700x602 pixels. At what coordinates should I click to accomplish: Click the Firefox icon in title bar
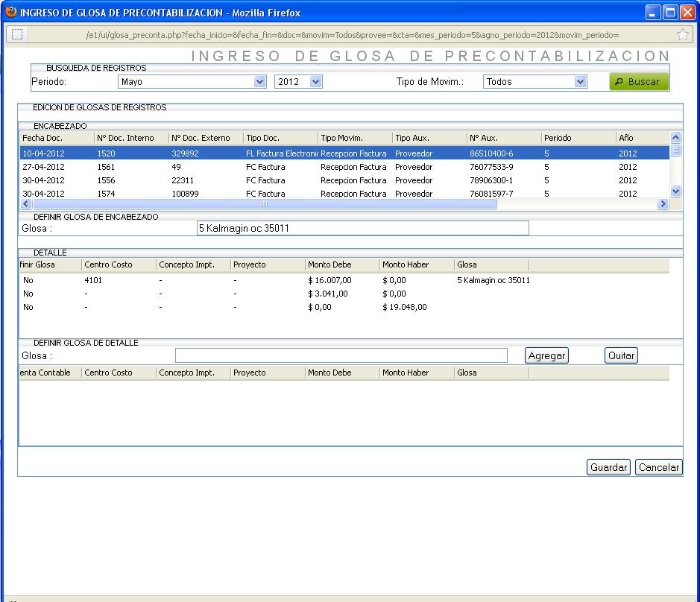click(x=10, y=12)
